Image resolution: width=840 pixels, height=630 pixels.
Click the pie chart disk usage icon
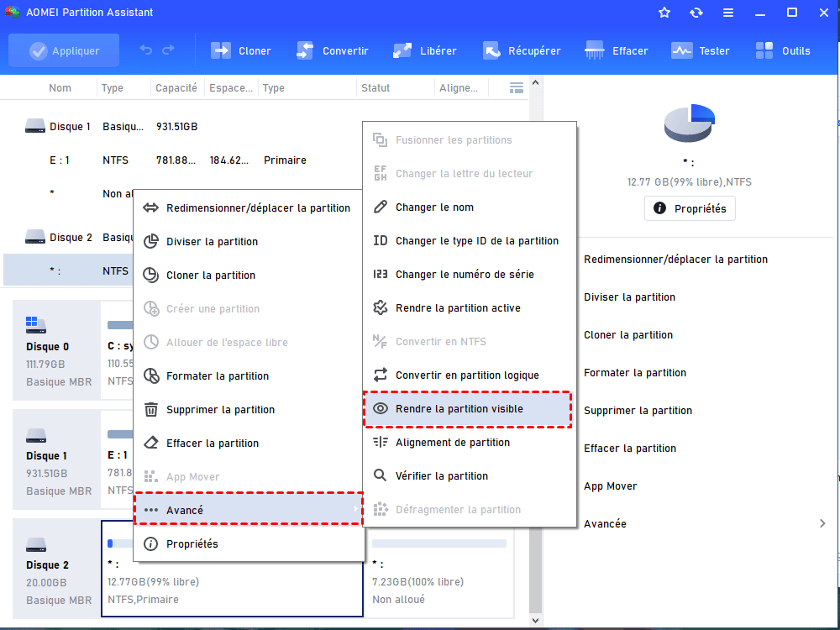(690, 123)
